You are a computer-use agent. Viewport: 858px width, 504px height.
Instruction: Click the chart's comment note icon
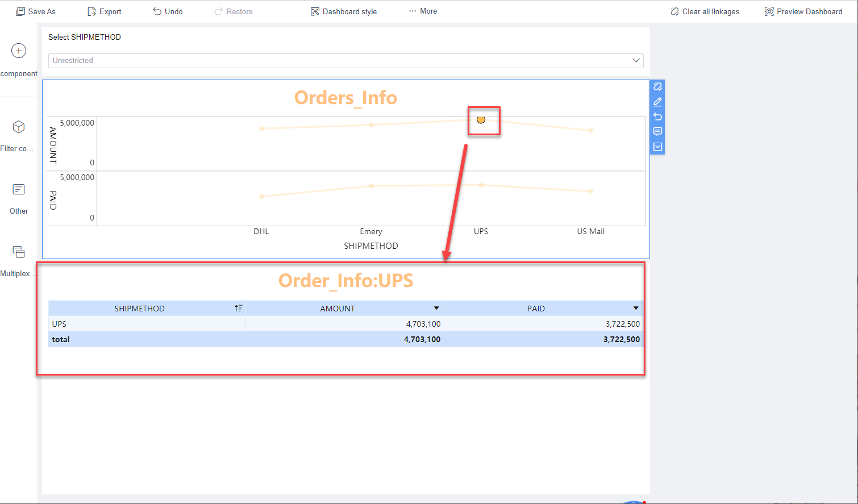point(657,131)
